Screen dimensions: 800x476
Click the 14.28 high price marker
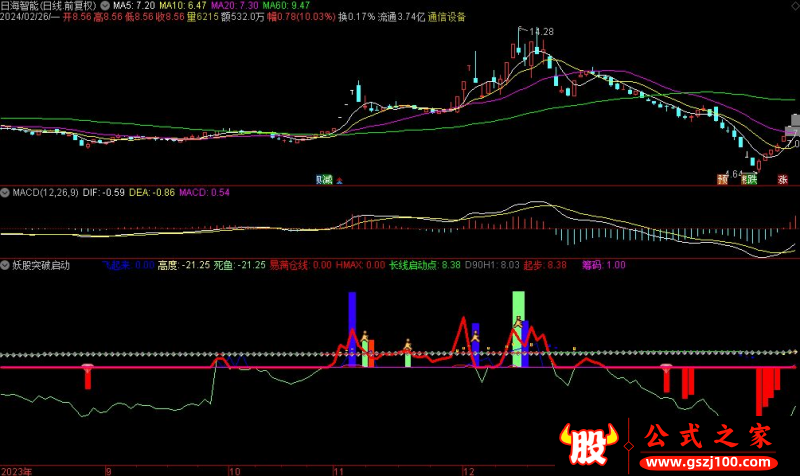[x=540, y=32]
